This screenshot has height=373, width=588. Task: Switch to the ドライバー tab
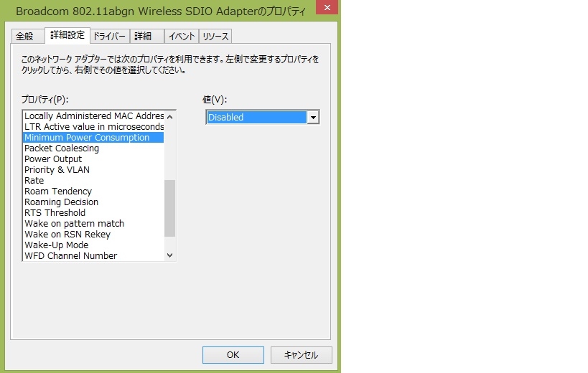coord(109,37)
